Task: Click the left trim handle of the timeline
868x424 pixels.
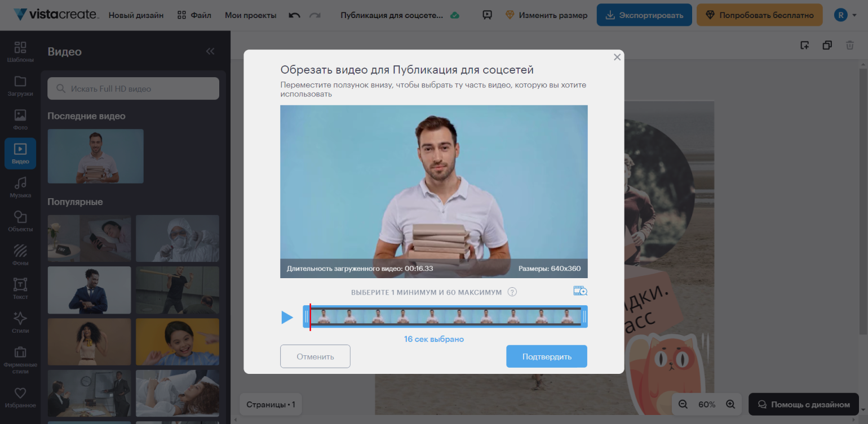Action: (x=306, y=316)
